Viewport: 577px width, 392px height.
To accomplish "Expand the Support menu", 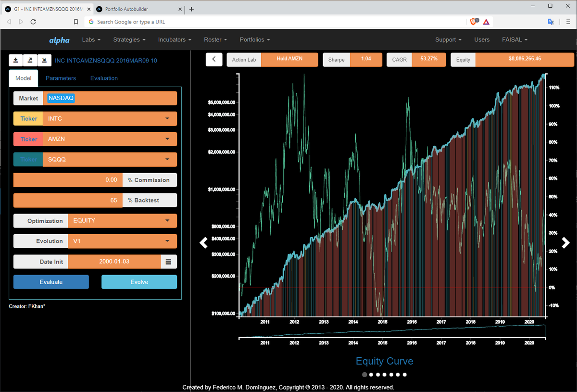I will (448, 40).
